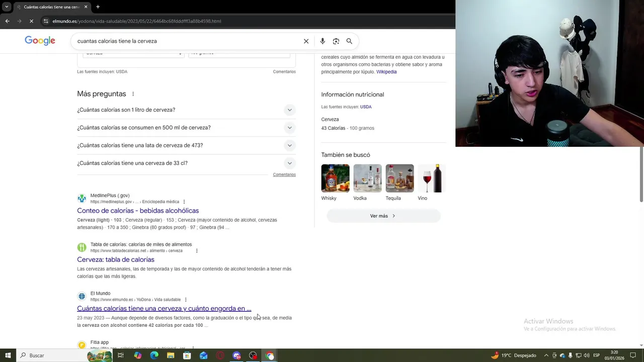Open the weather widget '19°C Despejado'
This screenshot has width=644, height=362.
(514, 355)
